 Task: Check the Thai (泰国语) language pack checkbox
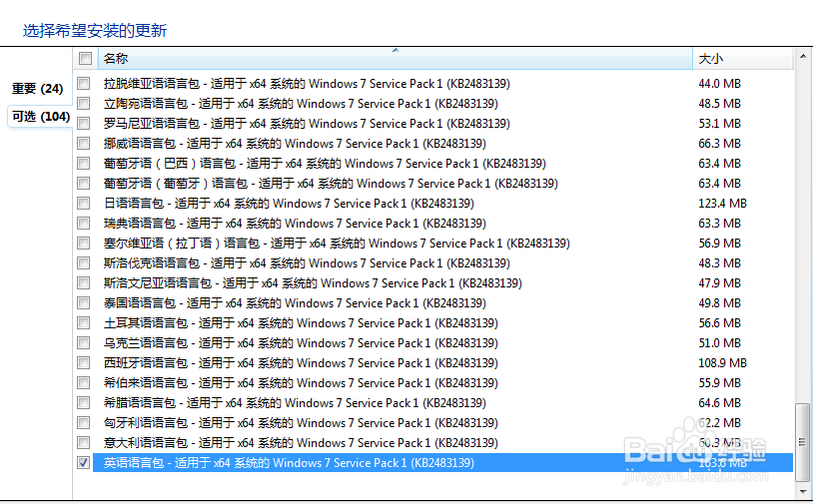tap(84, 302)
